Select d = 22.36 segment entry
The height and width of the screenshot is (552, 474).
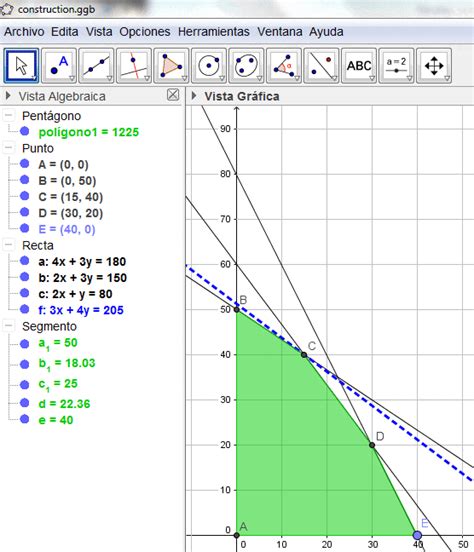coord(64,404)
